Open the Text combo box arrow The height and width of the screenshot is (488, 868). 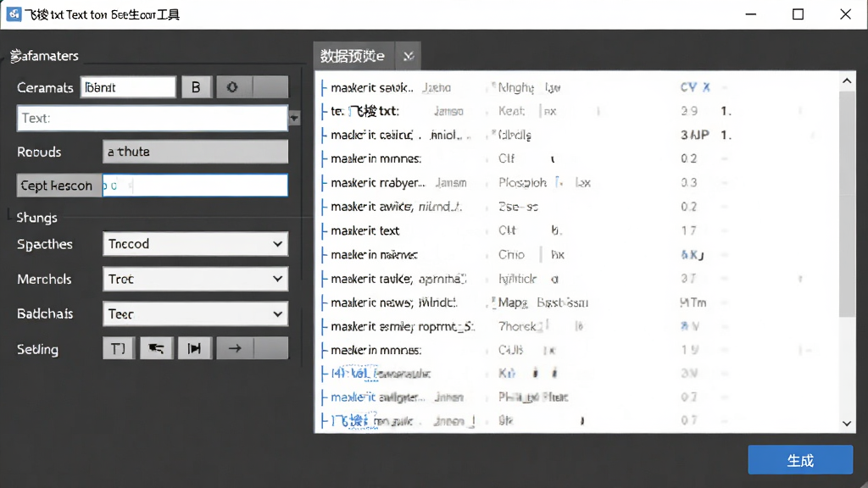tap(294, 118)
